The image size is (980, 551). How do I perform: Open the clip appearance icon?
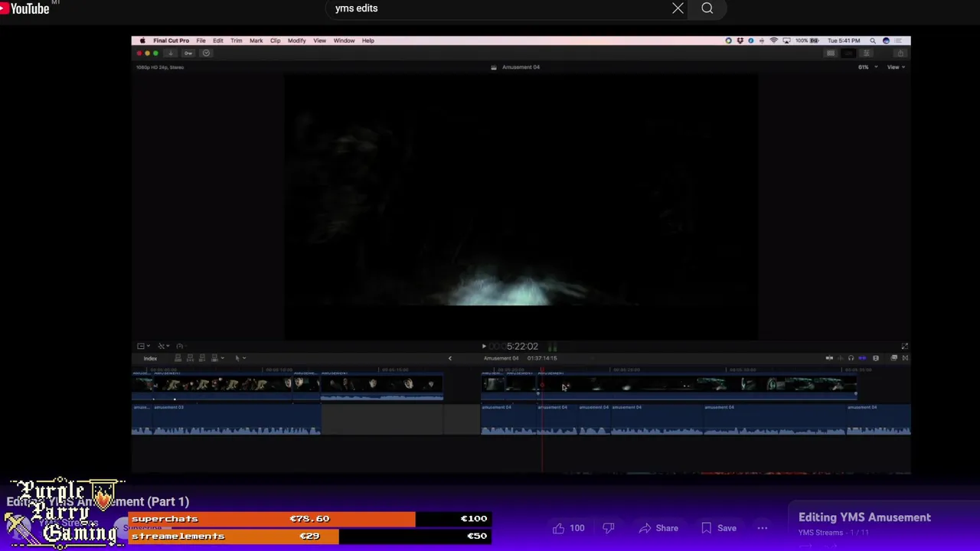coord(876,358)
